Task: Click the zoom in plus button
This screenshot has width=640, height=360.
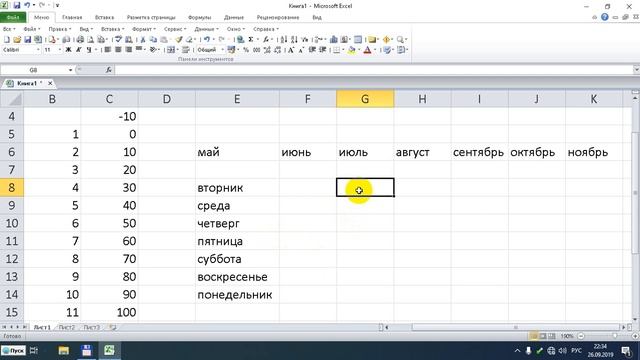Action: point(635,336)
